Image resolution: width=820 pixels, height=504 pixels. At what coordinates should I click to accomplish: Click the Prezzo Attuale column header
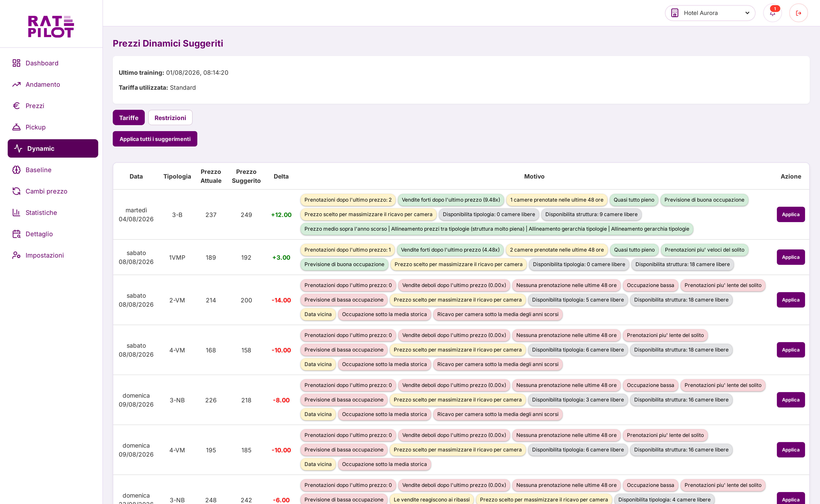tap(211, 176)
